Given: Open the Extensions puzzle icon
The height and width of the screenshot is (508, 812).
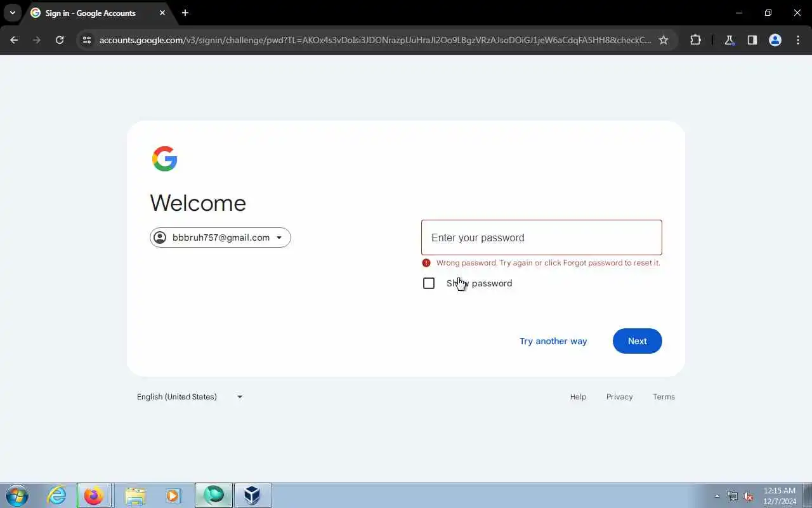Looking at the screenshot, I should [x=695, y=40].
